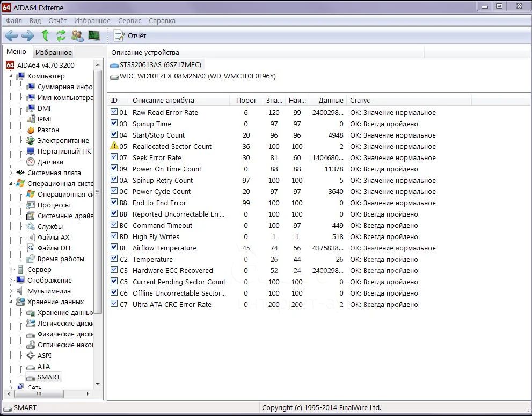Collapse the Хранение данных tree node
This screenshot has width=532, height=416.
[x=11, y=302]
